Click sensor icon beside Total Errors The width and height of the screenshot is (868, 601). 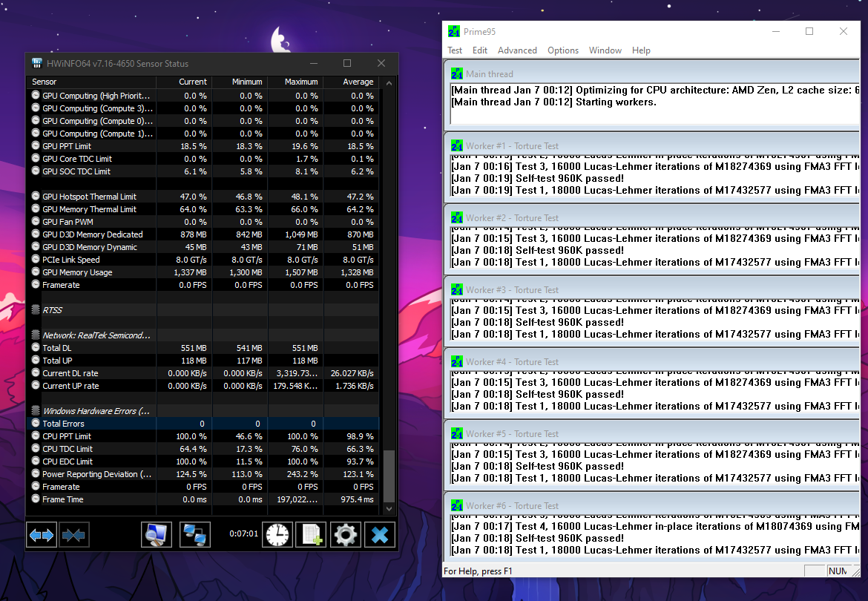[x=36, y=423]
